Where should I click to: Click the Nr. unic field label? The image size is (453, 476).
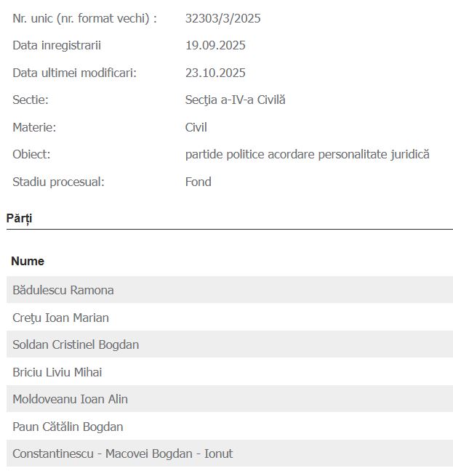click(84, 18)
